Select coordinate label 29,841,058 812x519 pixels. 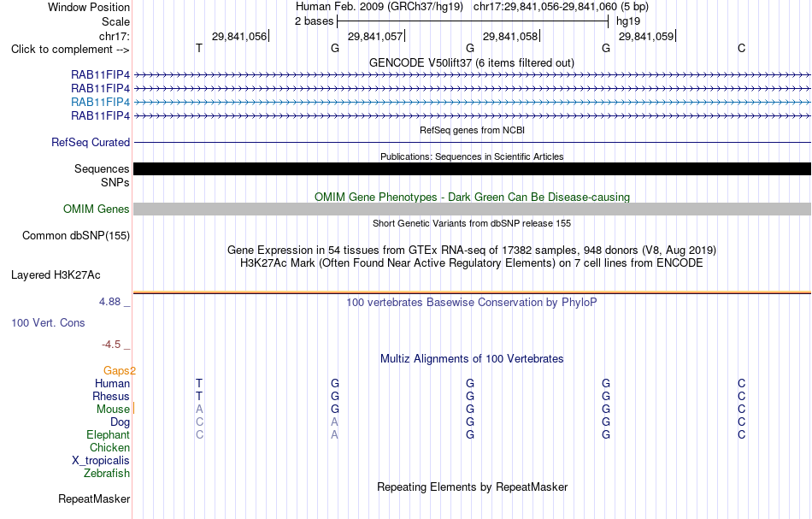point(510,36)
